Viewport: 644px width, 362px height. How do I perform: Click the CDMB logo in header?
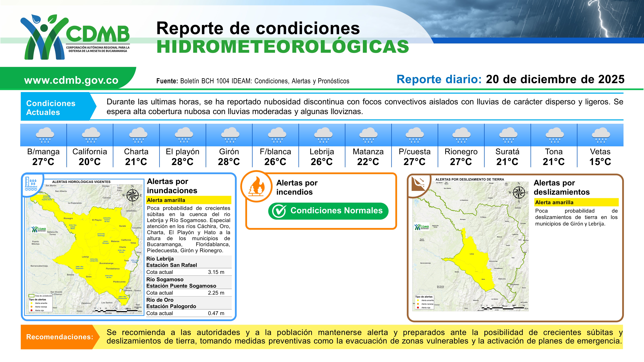[x=75, y=37]
